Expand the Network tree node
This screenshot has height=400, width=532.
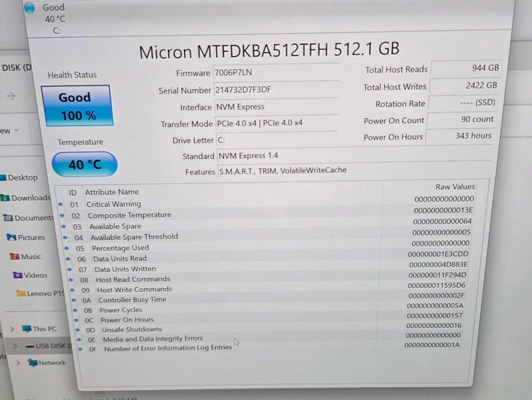coord(18,362)
